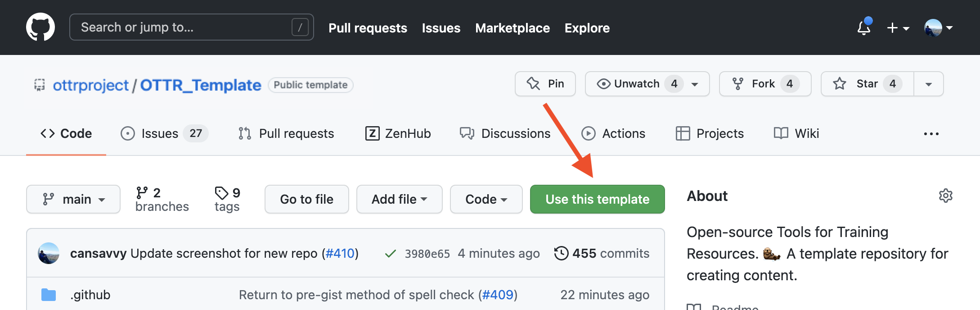Open the OTTR_Template repository link

pos(201,85)
